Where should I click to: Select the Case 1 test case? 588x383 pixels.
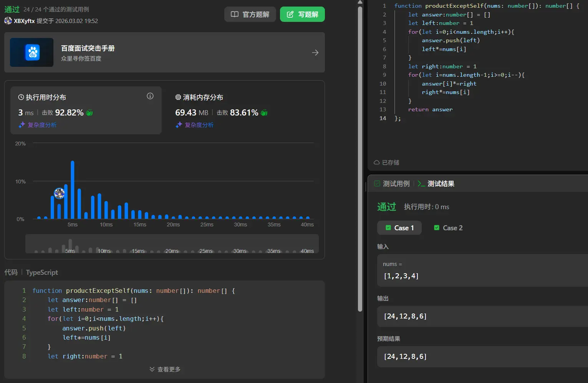pos(399,228)
